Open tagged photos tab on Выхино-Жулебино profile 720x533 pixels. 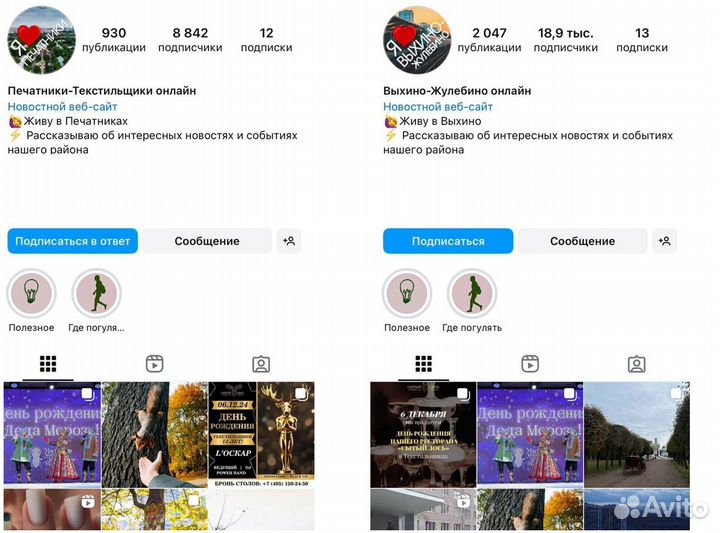point(636,364)
